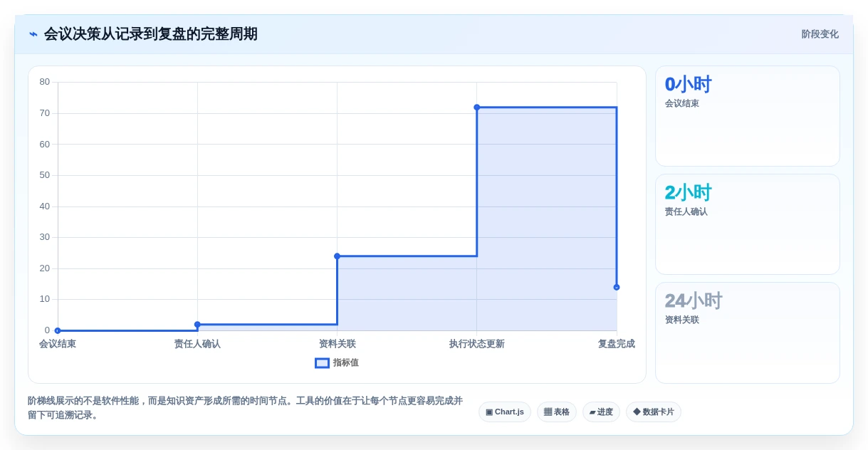Click the y-axis value 70
868x450 pixels.
45,113
